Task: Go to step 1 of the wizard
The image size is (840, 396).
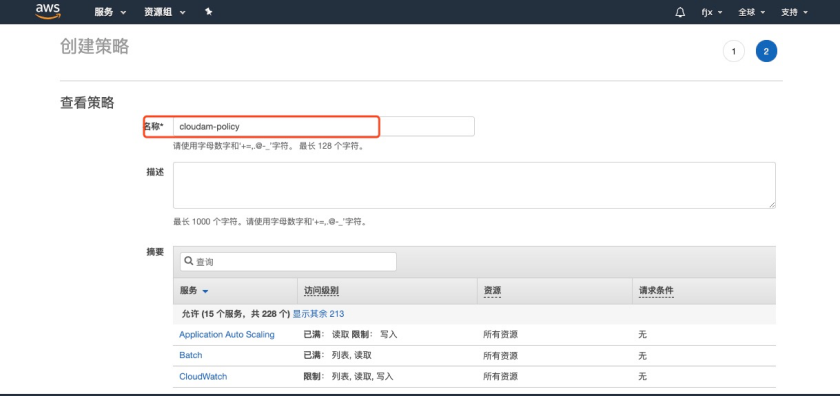Action: tap(733, 51)
